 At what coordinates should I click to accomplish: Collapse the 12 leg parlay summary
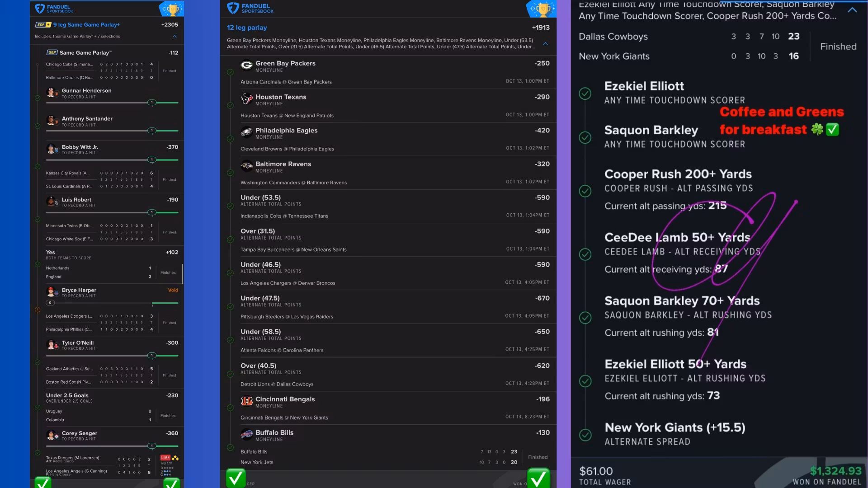pyautogui.click(x=545, y=44)
